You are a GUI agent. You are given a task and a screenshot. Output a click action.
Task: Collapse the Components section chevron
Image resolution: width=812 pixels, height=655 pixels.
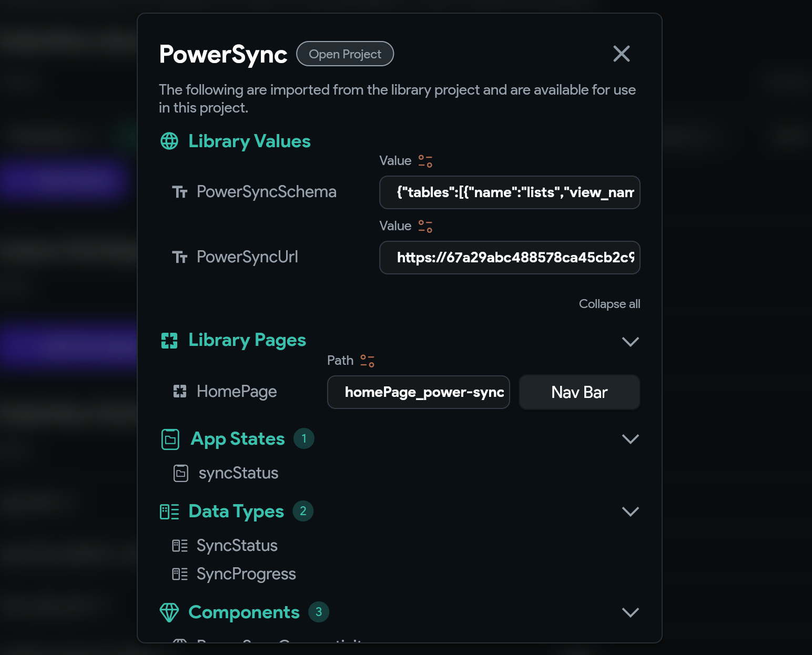point(630,612)
